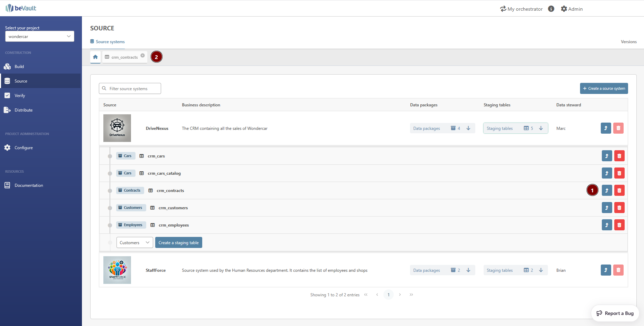Open the wondercar project dropdown

pyautogui.click(x=39, y=37)
